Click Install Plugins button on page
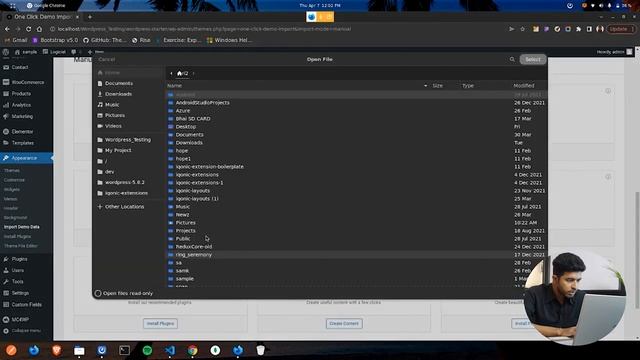This screenshot has width=640, height=360. 160,323
